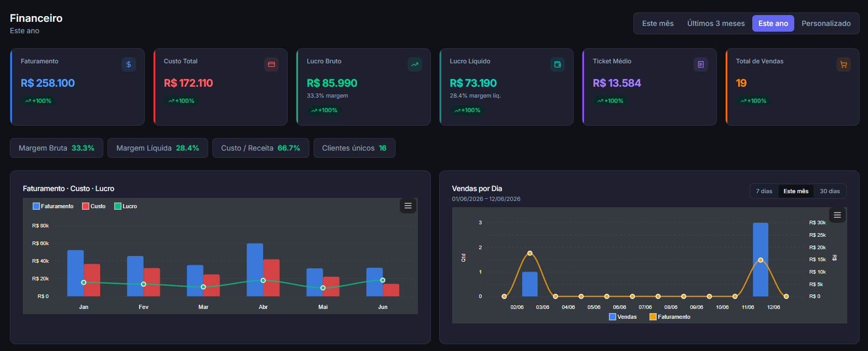Click the Vendas bar on 02/06

(x=530, y=284)
